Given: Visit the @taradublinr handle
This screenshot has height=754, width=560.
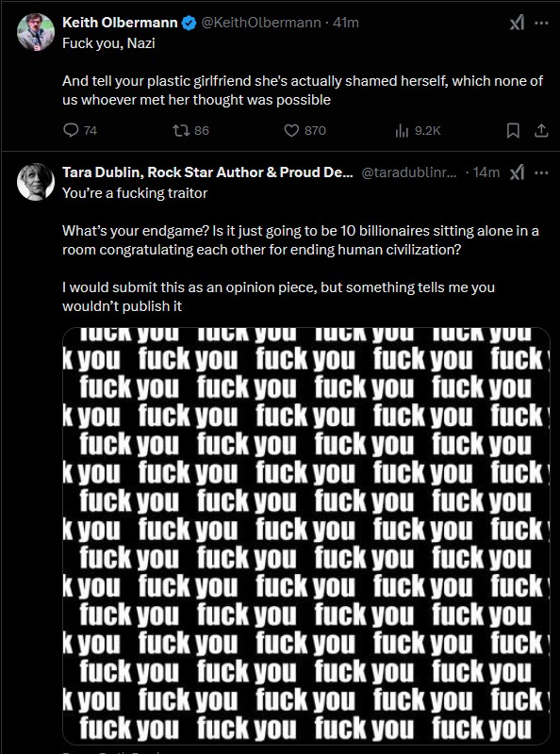Looking at the screenshot, I should (409, 172).
